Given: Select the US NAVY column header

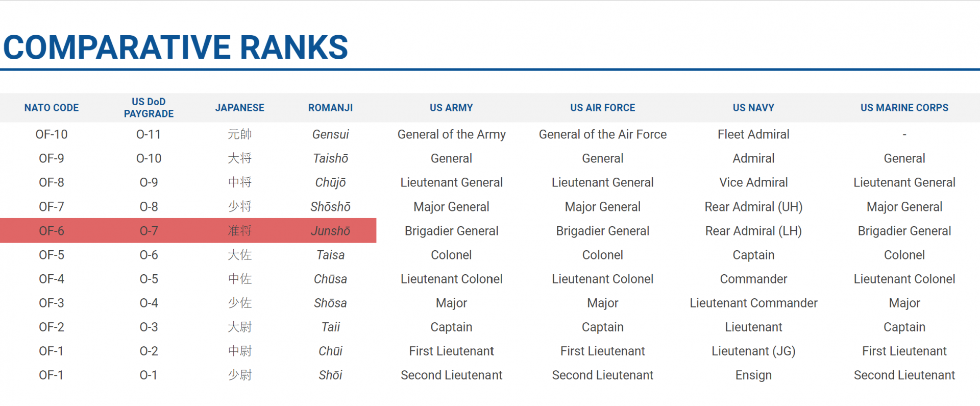Looking at the screenshot, I should click(x=753, y=108).
